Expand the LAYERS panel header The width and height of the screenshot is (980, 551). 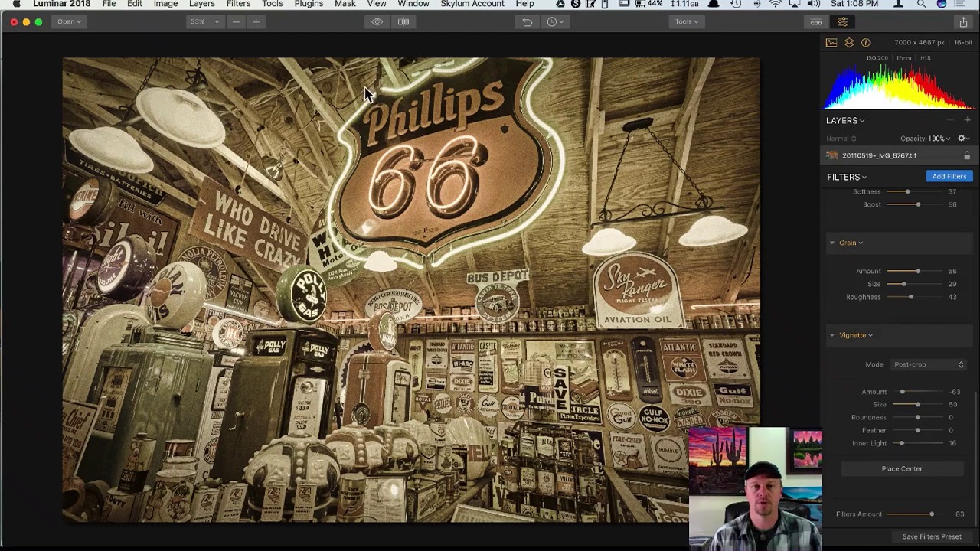coord(845,120)
